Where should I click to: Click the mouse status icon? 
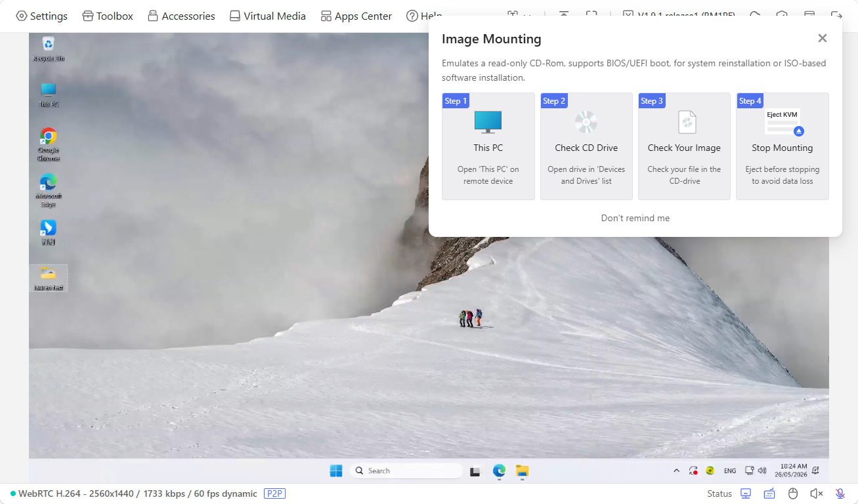[x=793, y=493]
